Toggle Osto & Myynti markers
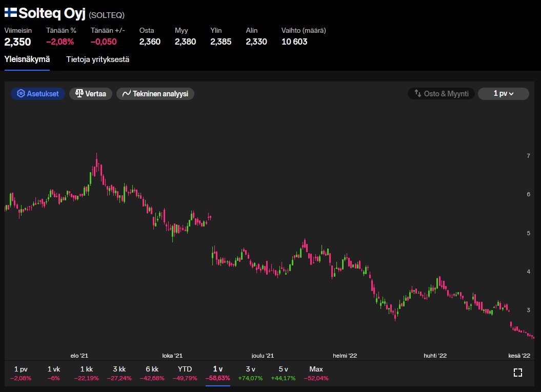The image size is (541, 392). [442, 93]
